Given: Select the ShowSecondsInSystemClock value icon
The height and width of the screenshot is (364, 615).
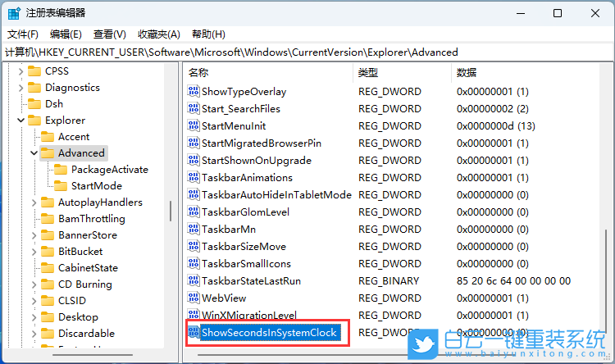Looking at the screenshot, I should [x=194, y=332].
